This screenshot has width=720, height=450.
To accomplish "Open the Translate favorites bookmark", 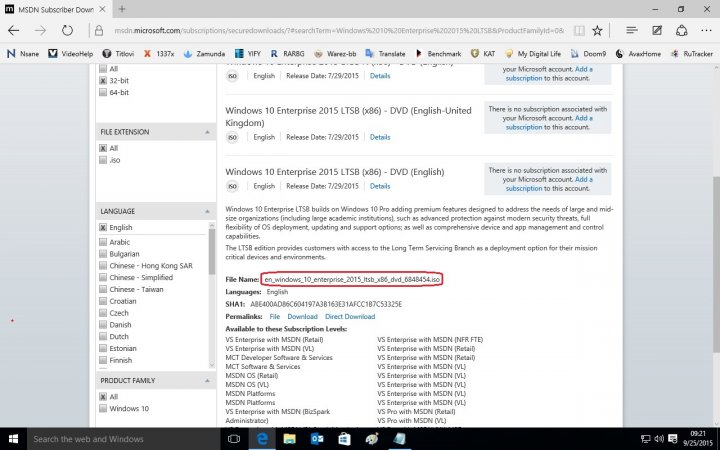I will (385, 54).
